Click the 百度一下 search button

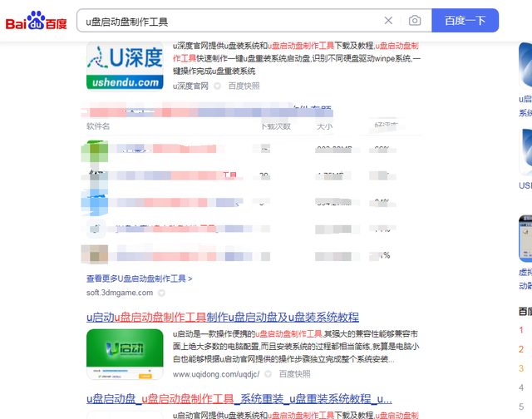pyautogui.click(x=465, y=21)
